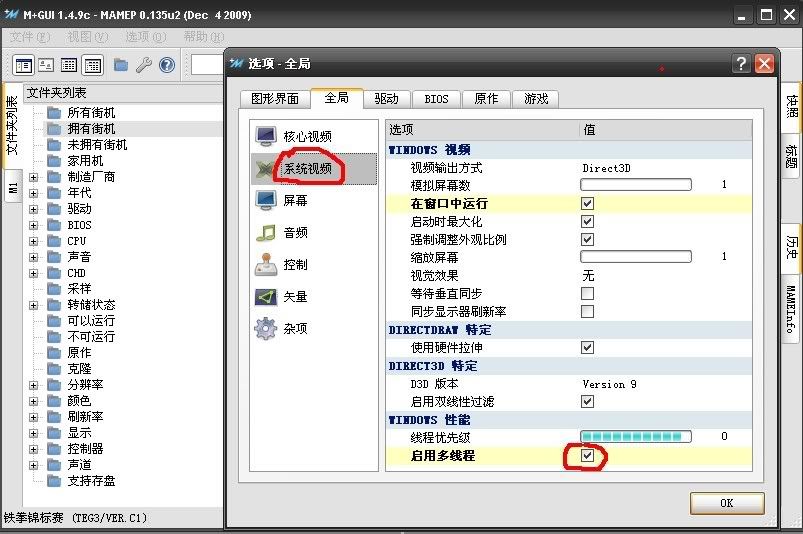Expand the 制造厂商 tree node

[33, 177]
